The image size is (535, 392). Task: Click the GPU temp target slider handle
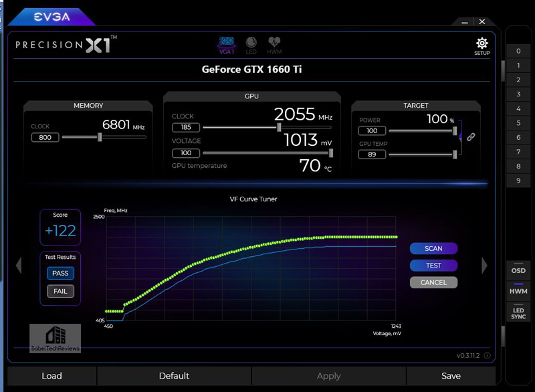(x=455, y=155)
